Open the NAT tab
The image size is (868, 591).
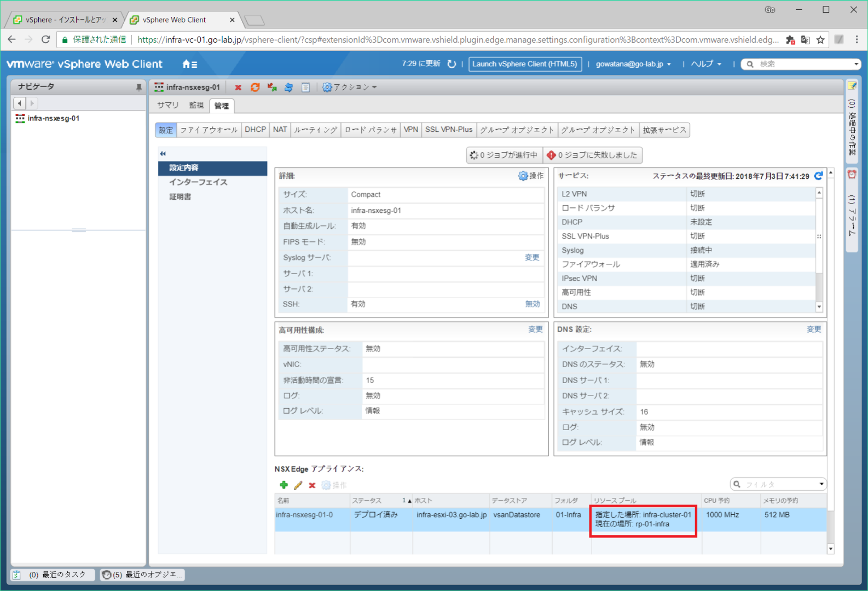[x=280, y=130]
